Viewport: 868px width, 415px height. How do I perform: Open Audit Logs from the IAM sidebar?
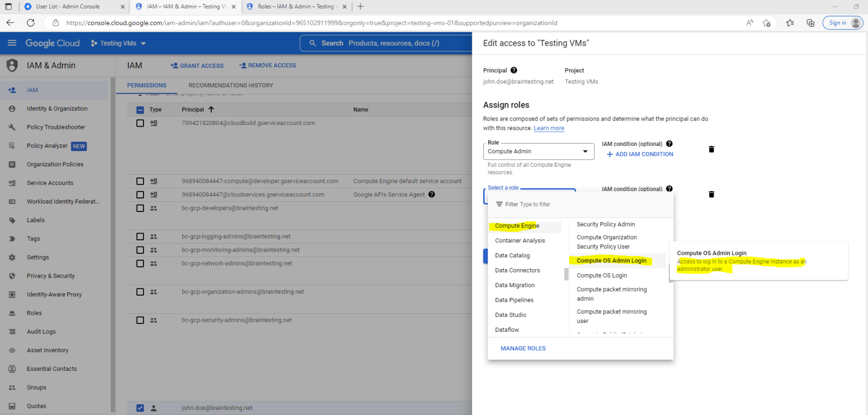click(42, 331)
